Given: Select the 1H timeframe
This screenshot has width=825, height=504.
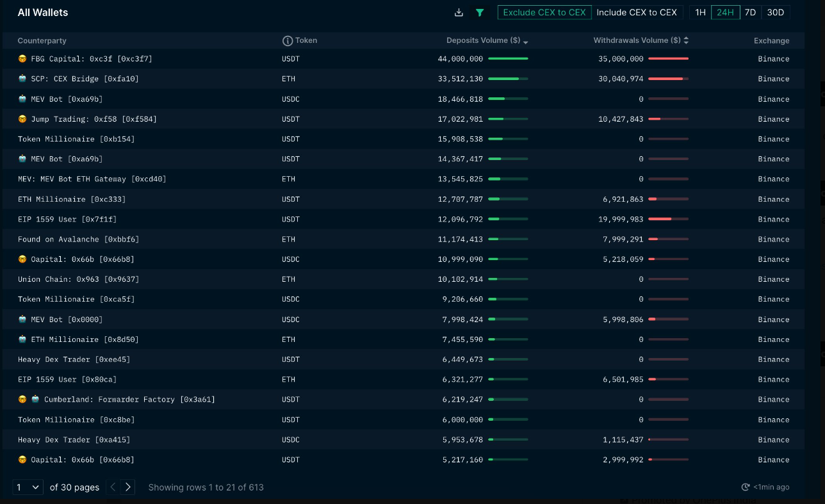Looking at the screenshot, I should point(700,12).
